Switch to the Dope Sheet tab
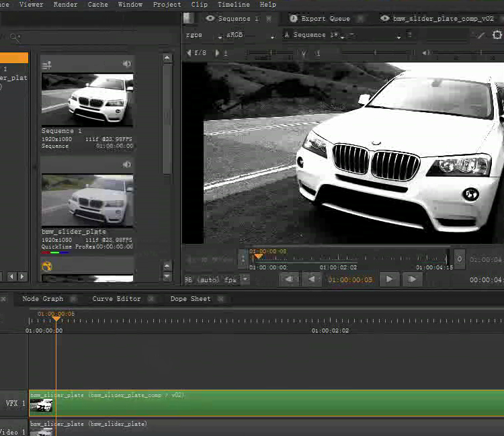 [x=191, y=299]
